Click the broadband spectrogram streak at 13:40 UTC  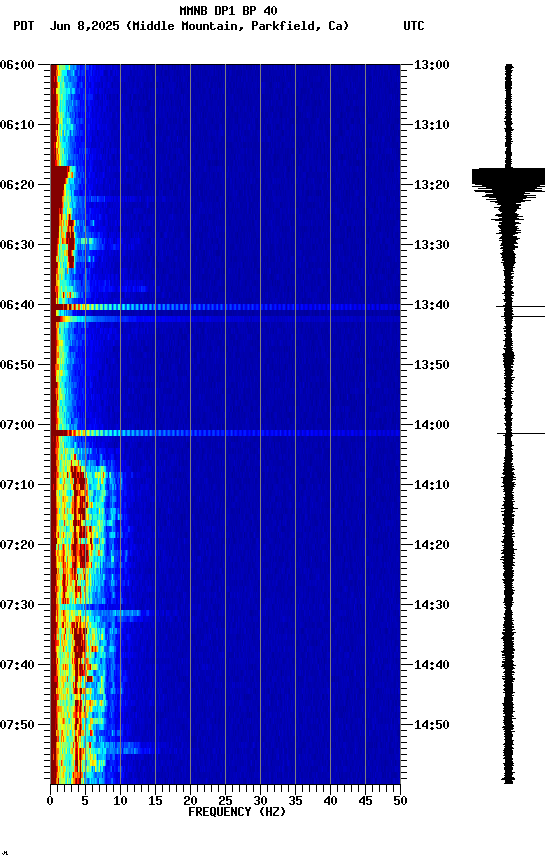[x=225, y=307]
